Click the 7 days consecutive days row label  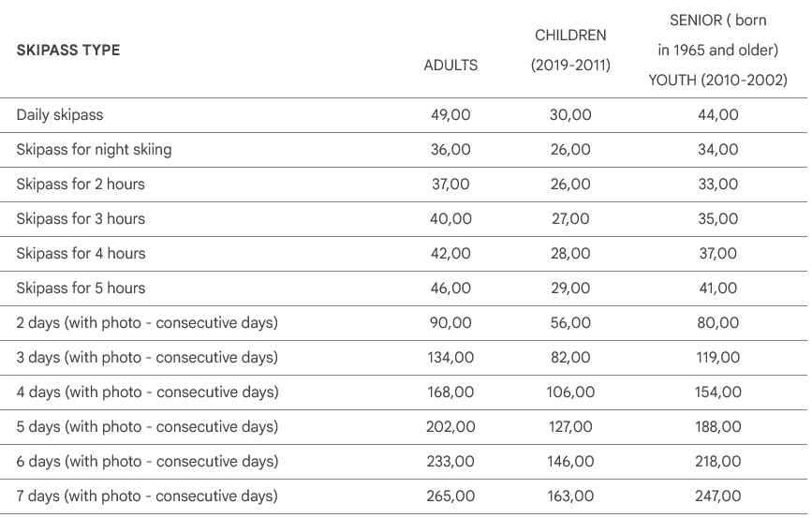click(x=147, y=496)
